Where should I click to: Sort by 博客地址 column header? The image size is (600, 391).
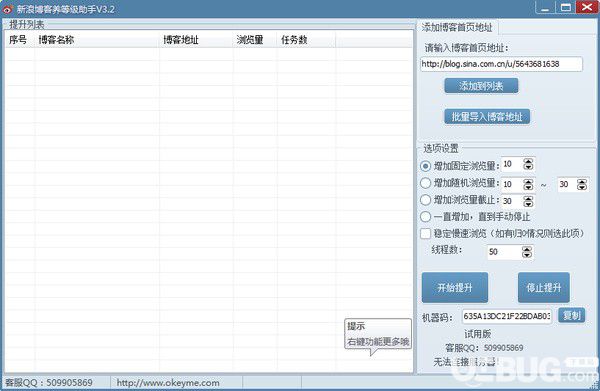click(x=196, y=40)
